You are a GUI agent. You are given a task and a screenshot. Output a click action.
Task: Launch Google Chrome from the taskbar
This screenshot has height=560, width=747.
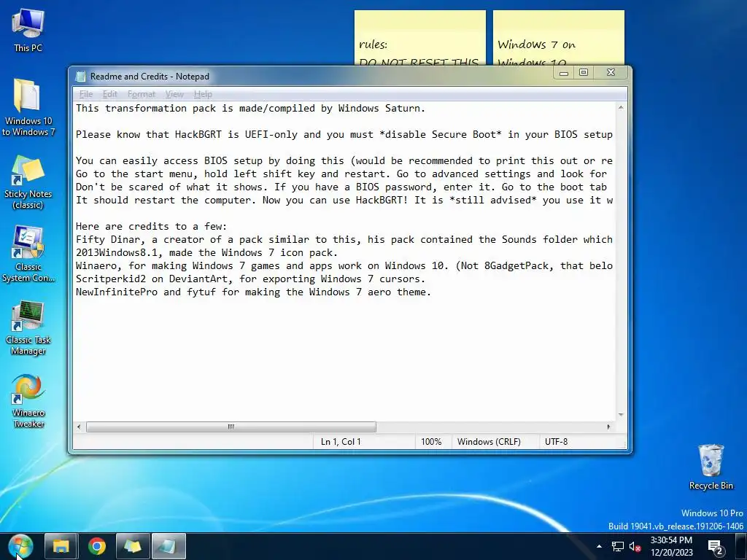(97, 546)
